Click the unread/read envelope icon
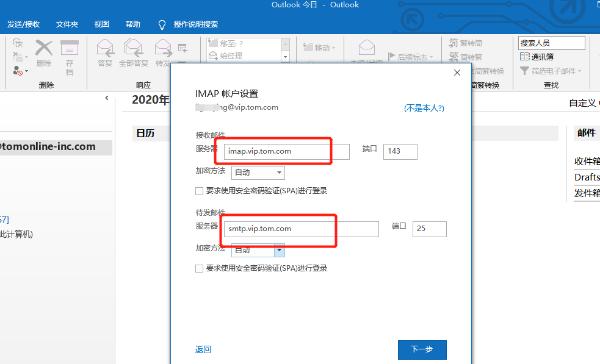 tap(367, 48)
